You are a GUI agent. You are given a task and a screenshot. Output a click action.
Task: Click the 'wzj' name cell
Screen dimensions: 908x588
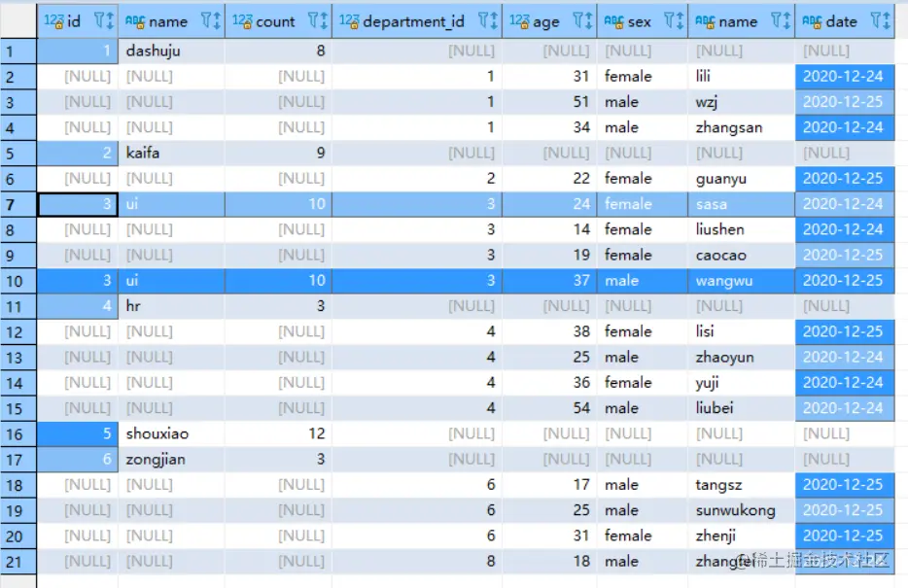742,102
